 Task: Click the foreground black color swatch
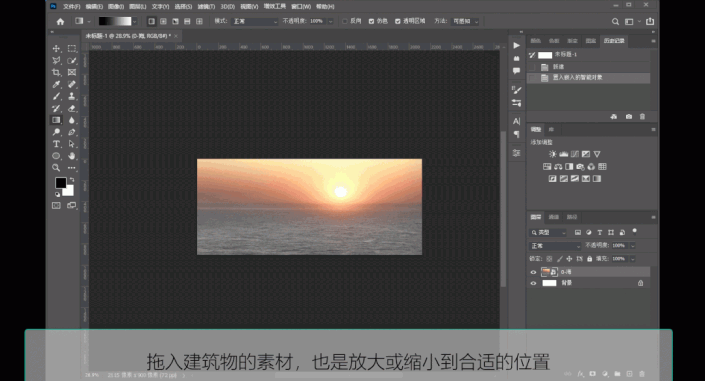click(x=61, y=183)
